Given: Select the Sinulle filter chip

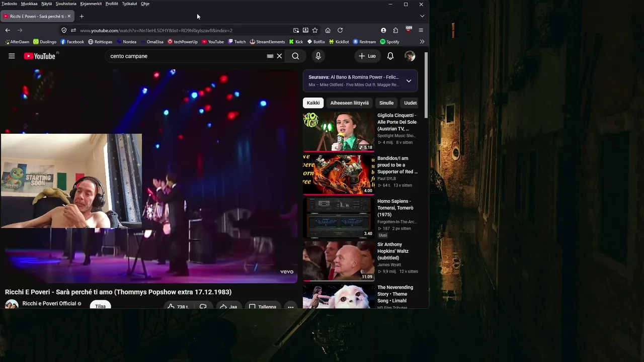Looking at the screenshot, I should coord(386,103).
